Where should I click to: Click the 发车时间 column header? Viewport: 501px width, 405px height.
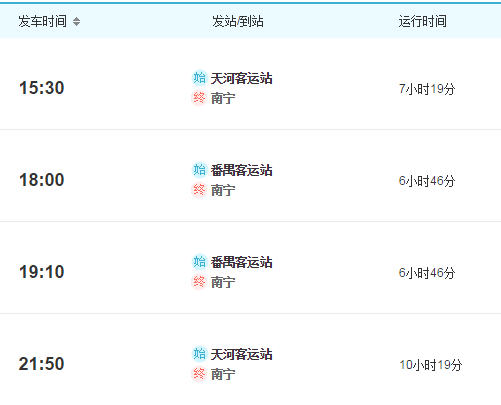(43, 21)
